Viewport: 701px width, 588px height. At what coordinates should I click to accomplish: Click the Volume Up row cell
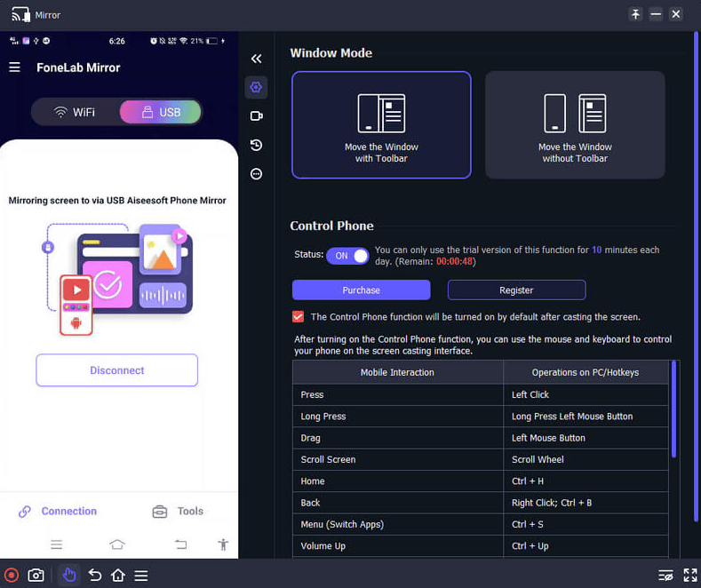point(398,546)
